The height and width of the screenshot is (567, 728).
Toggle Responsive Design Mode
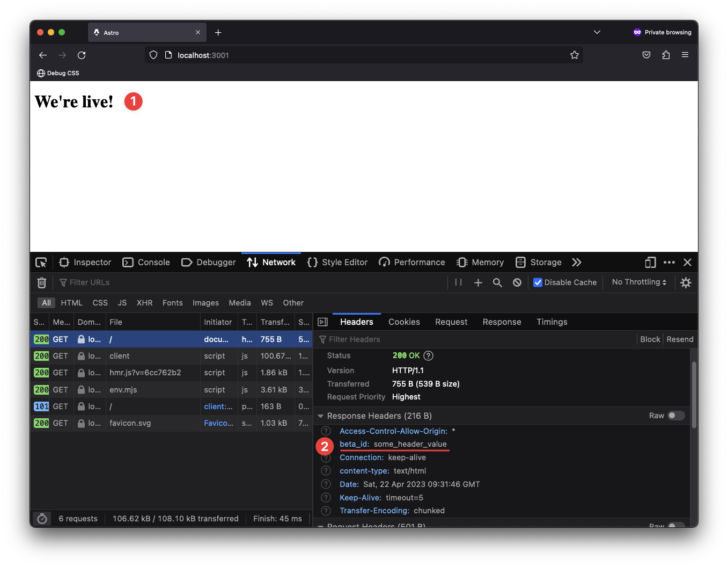point(650,263)
